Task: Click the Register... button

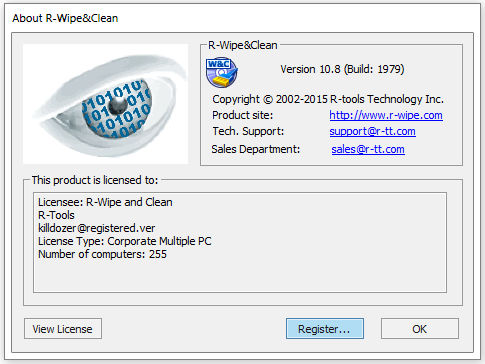Action: [324, 329]
